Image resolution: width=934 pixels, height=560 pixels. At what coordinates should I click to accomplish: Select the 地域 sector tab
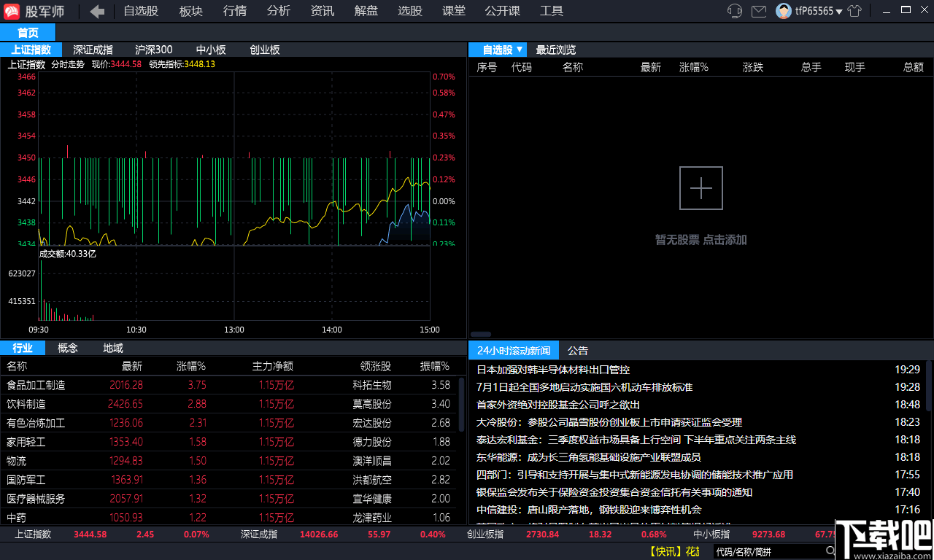(x=113, y=349)
